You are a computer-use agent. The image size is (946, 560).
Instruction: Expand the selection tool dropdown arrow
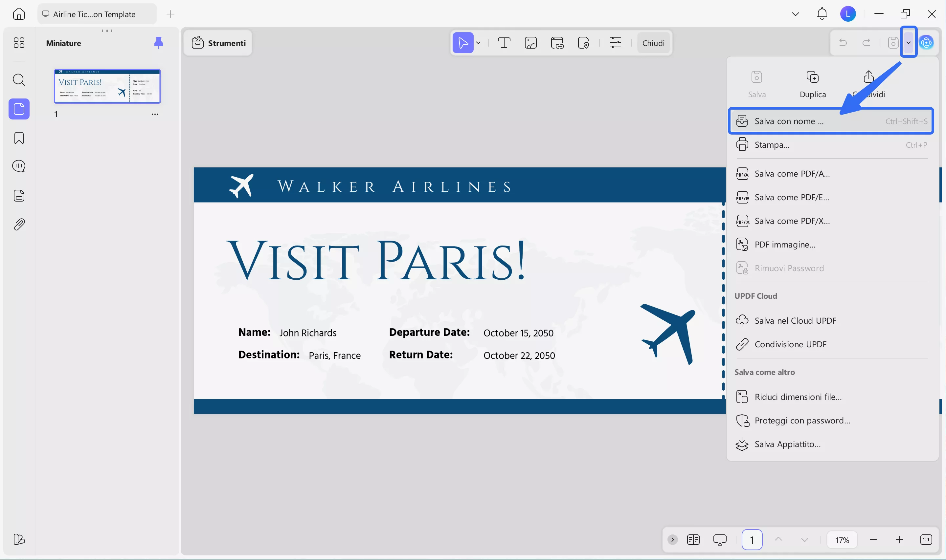click(x=478, y=43)
